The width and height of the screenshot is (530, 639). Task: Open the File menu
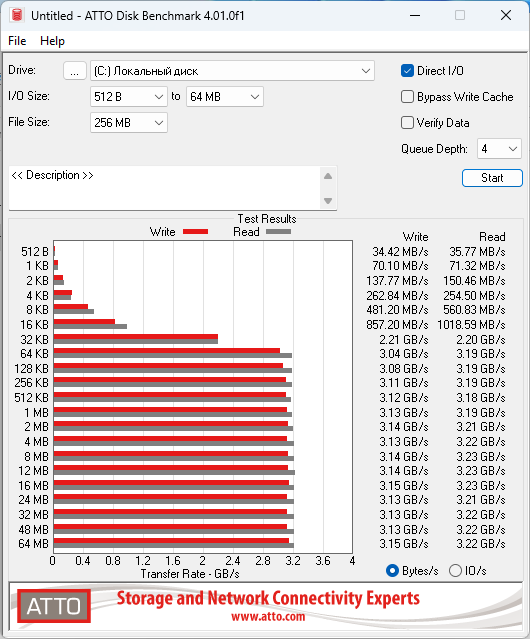[x=17, y=41]
